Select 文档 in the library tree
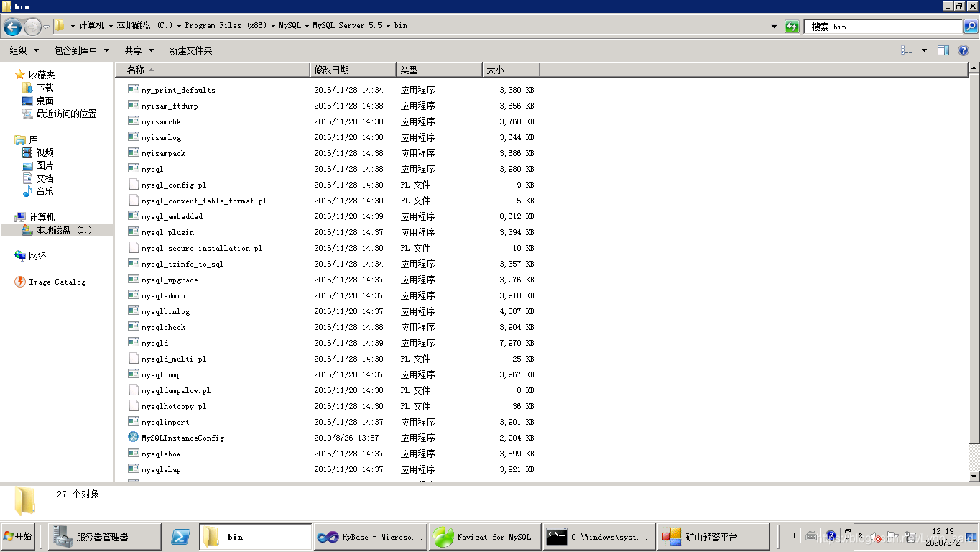Image resolution: width=980 pixels, height=552 pixels. click(x=45, y=178)
